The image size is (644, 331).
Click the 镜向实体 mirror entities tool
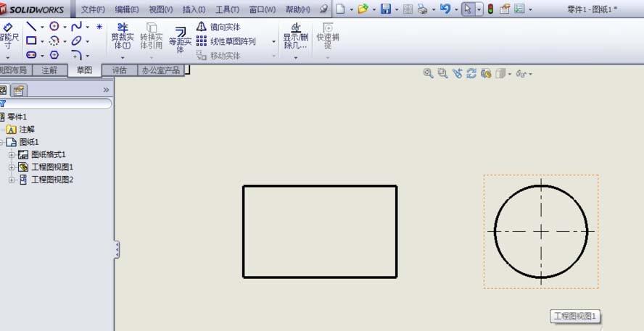(218, 27)
